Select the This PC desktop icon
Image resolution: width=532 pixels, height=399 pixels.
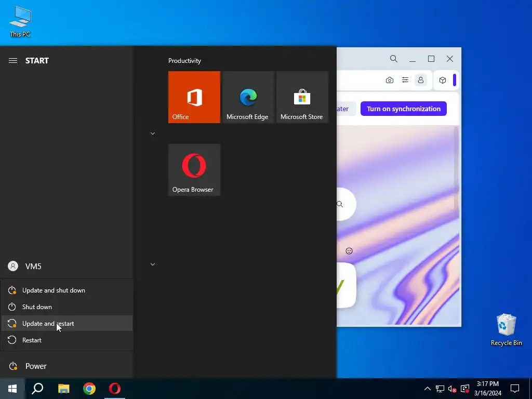(20, 22)
